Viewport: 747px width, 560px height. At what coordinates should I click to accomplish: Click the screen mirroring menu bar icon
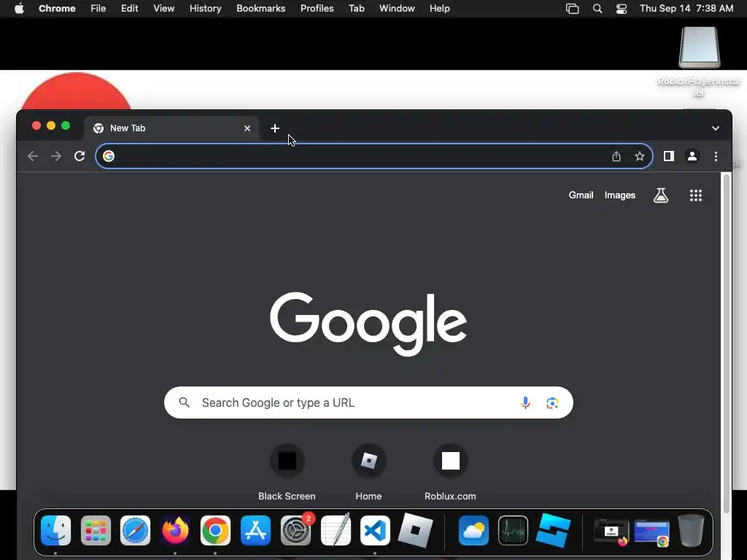click(x=572, y=9)
